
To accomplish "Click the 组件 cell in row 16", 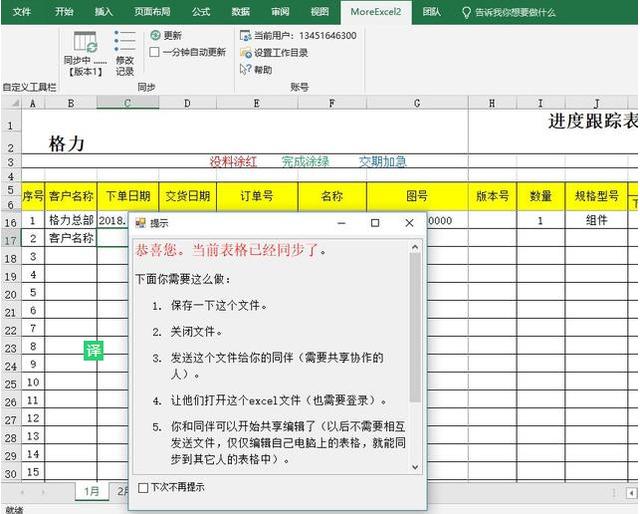I will (596, 220).
